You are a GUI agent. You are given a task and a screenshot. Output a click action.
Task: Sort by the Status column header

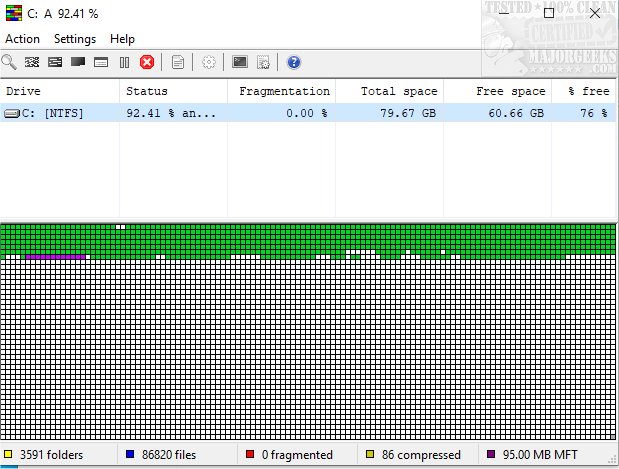pyautogui.click(x=173, y=91)
